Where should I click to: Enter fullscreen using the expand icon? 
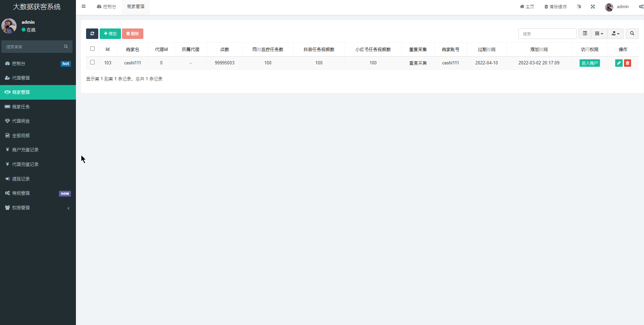coord(593,7)
